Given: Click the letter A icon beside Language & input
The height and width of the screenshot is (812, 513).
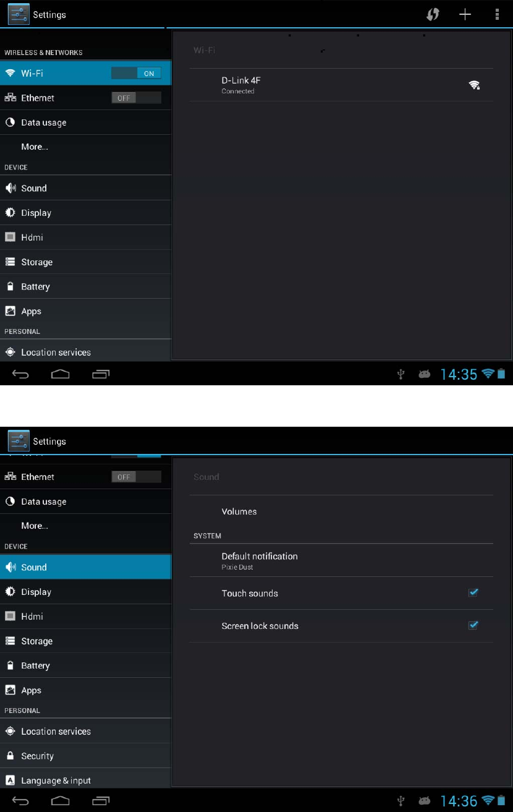Looking at the screenshot, I should 10,780.
